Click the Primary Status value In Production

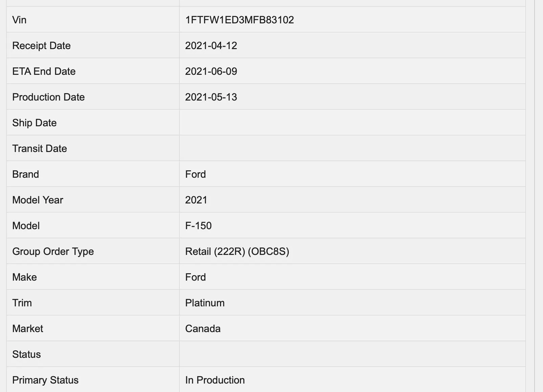pos(215,380)
